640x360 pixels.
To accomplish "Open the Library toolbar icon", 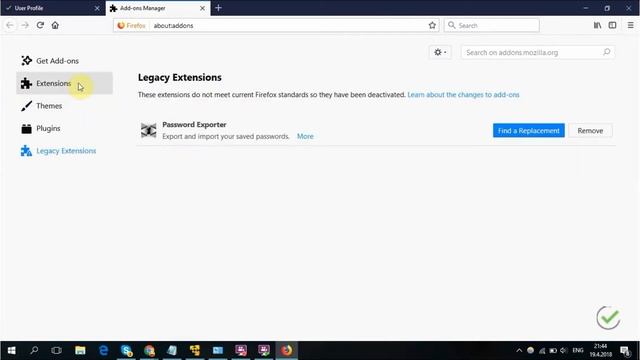I will coord(598,25).
